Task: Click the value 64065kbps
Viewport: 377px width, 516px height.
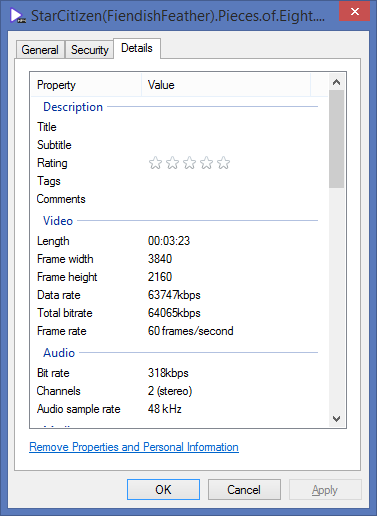Action: [x=174, y=313]
